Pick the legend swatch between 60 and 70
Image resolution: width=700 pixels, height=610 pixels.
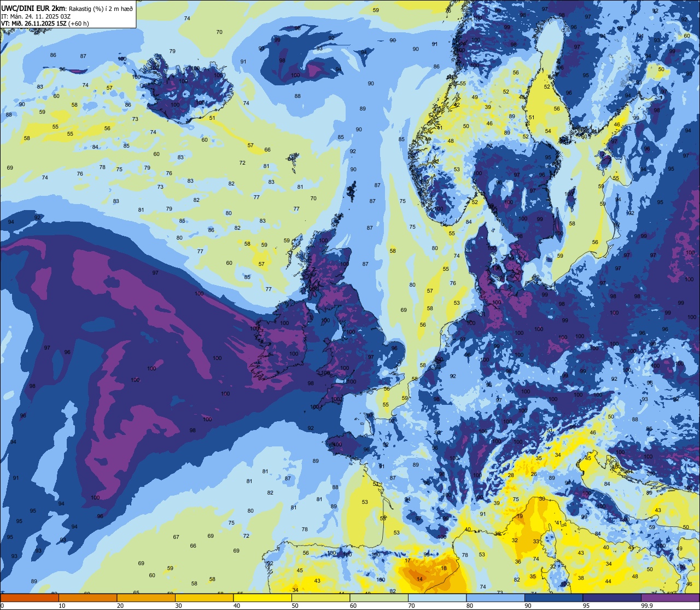click(x=379, y=597)
